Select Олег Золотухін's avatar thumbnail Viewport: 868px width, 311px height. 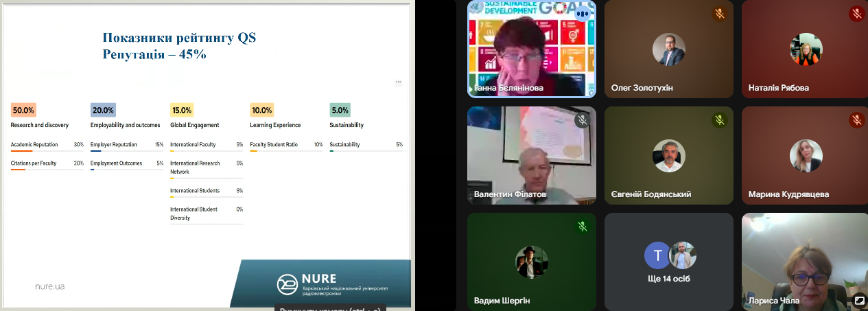669,49
